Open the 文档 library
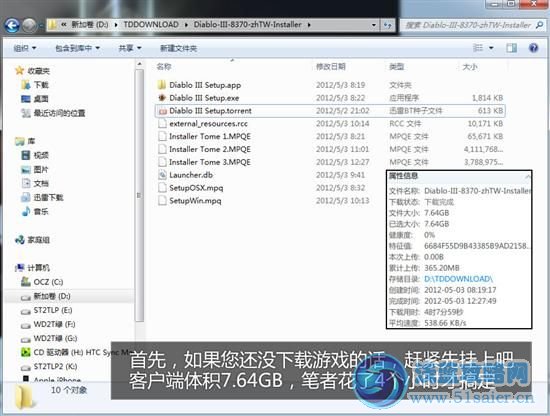The image size is (550, 416). (x=41, y=183)
